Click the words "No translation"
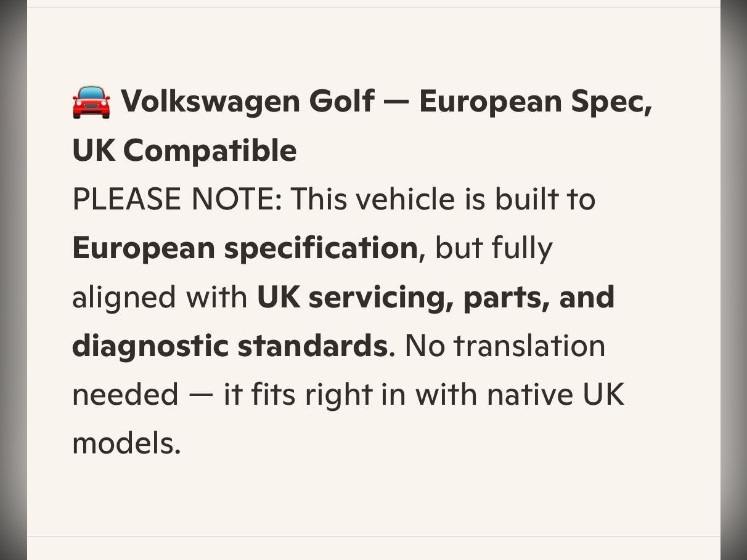Viewport: 747px width, 560px height. pos(505,346)
